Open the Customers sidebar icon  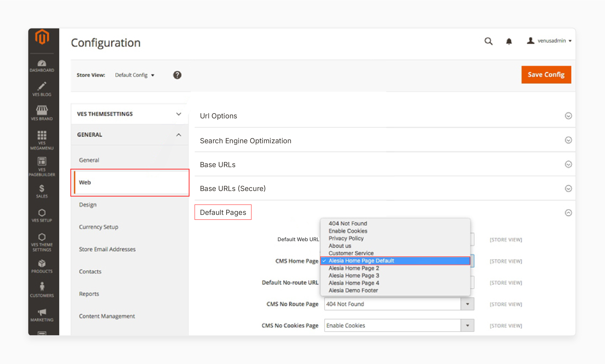[x=42, y=290]
